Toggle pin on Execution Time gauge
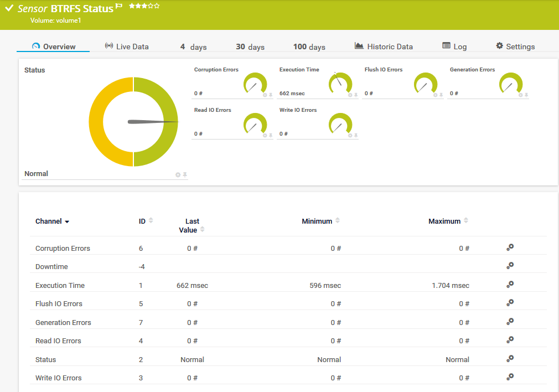 [356, 95]
